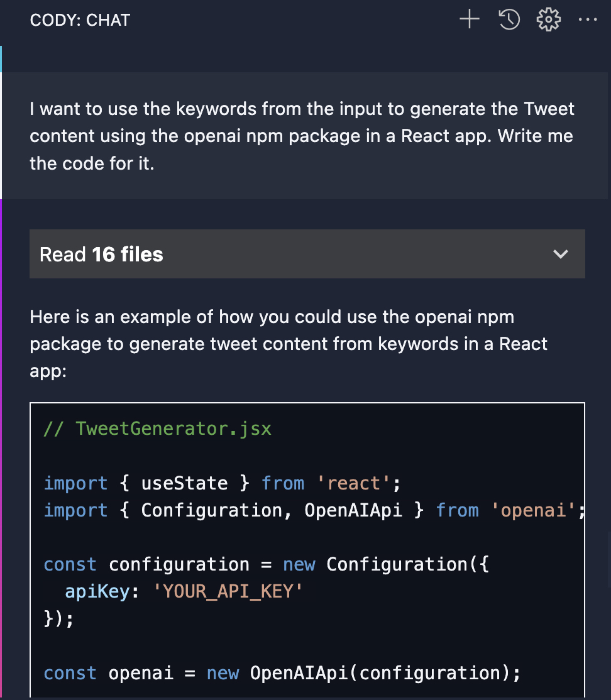Image resolution: width=611 pixels, height=700 pixels.
Task: Expand the Read 16 files chevron
Action: (x=561, y=254)
